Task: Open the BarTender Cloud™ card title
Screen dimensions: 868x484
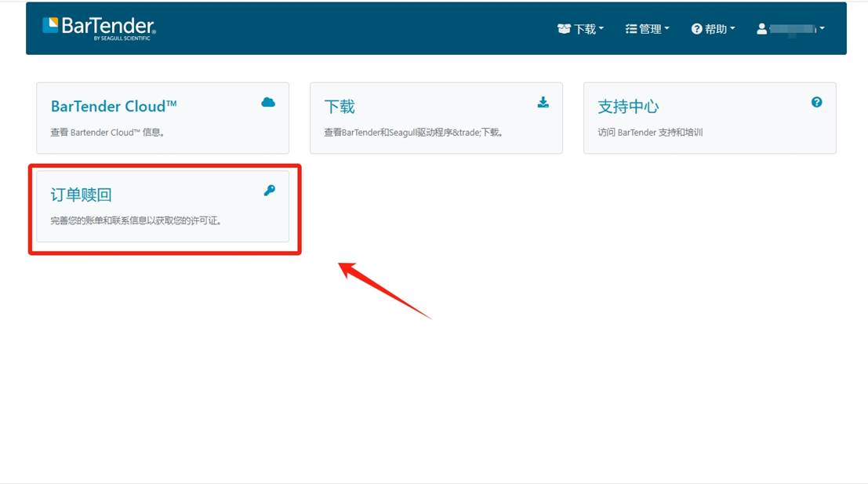Action: point(114,106)
